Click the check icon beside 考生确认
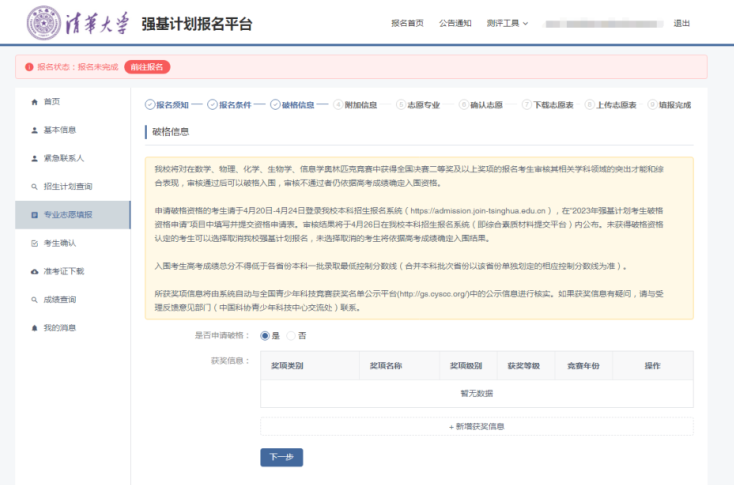 (34, 243)
